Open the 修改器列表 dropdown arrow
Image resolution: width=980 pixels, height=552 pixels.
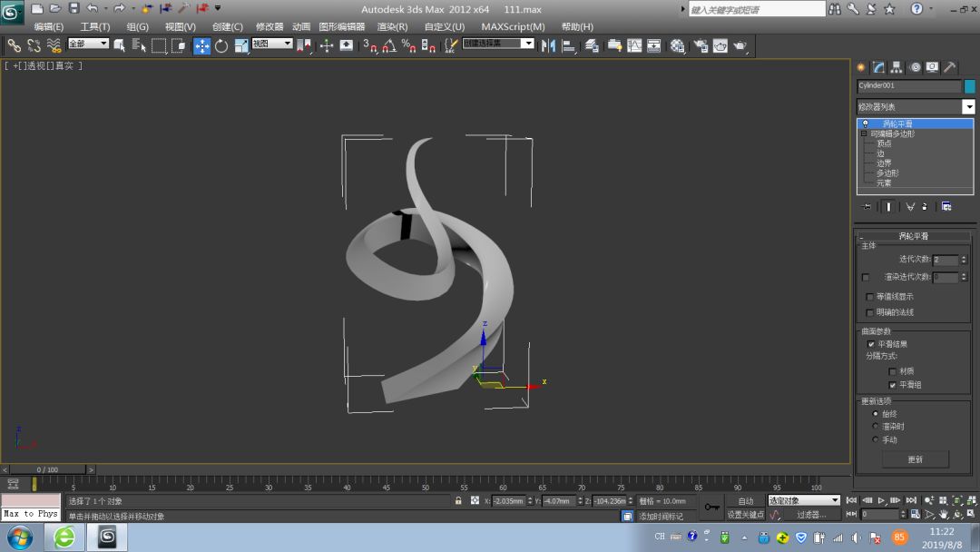[968, 107]
